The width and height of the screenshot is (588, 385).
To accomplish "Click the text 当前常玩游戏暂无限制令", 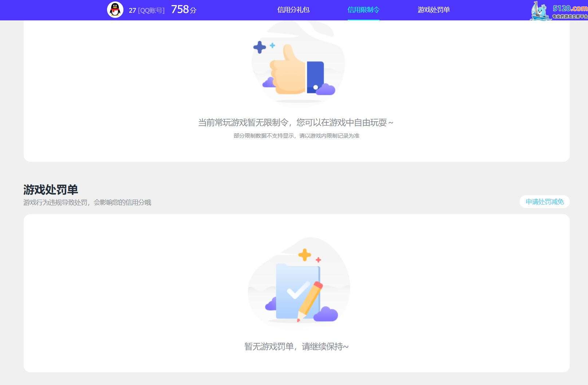I will pyautogui.click(x=243, y=122).
